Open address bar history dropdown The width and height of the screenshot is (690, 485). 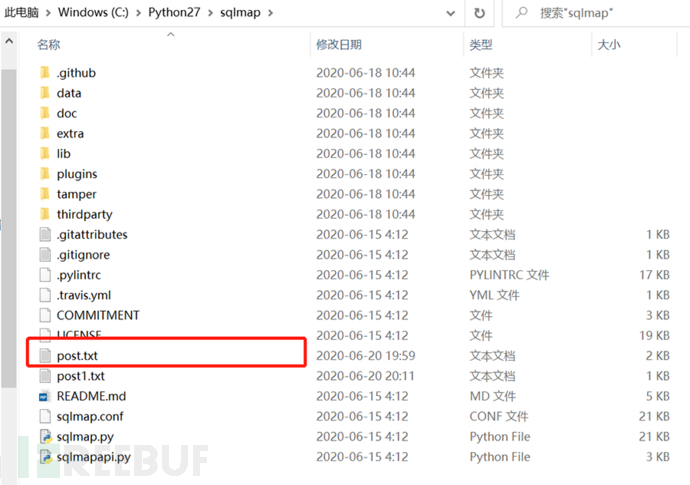click(x=450, y=13)
